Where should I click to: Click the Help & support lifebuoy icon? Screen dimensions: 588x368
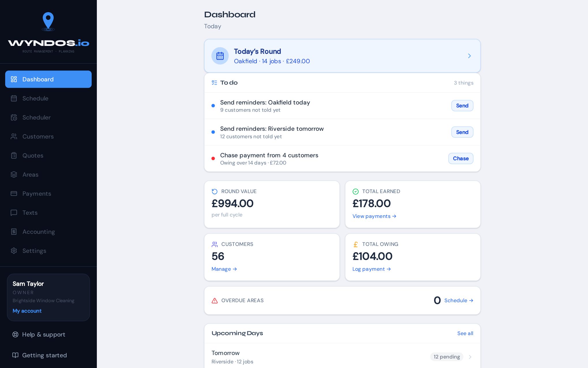(x=15, y=335)
